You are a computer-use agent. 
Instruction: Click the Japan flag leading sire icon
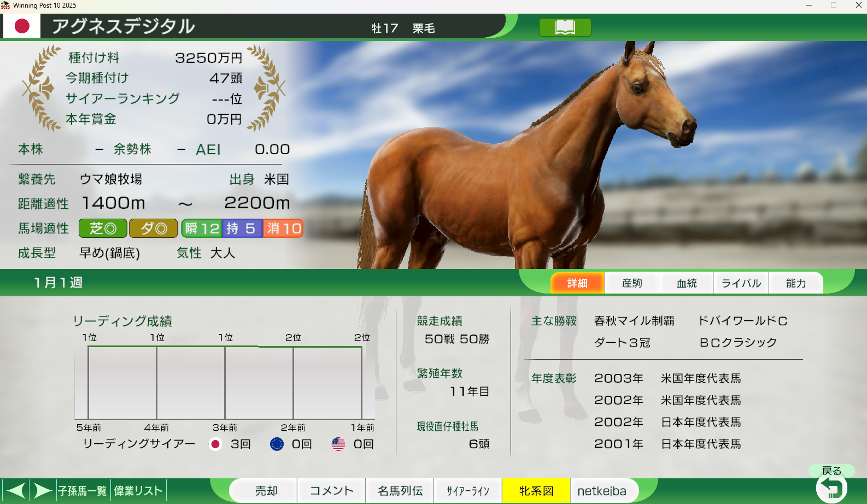(215, 444)
